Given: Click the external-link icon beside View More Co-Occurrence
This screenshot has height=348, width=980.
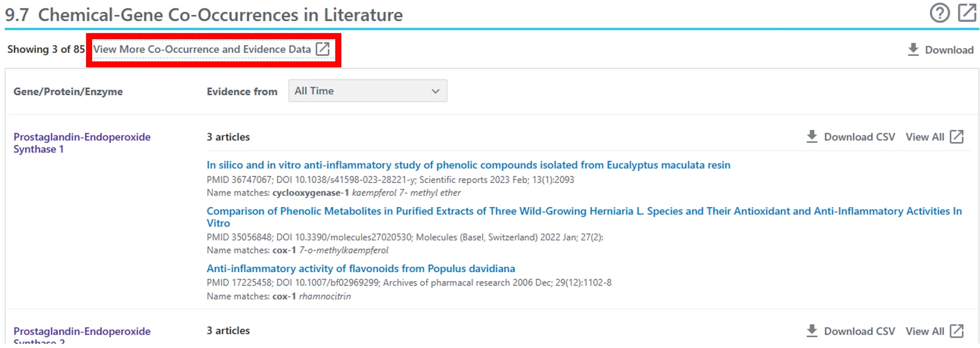Looking at the screenshot, I should click(323, 49).
